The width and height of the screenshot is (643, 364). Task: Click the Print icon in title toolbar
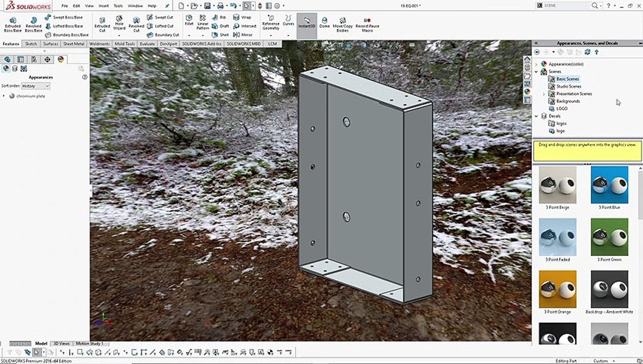point(220,6)
